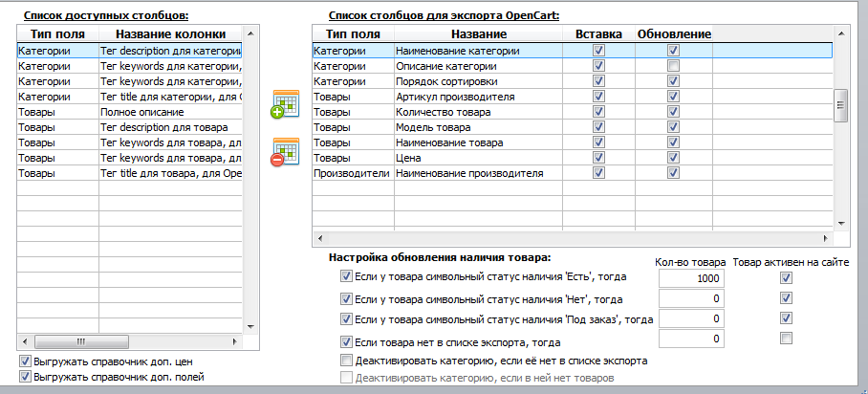Toggle Обновление for Наименование категории

[x=673, y=51]
